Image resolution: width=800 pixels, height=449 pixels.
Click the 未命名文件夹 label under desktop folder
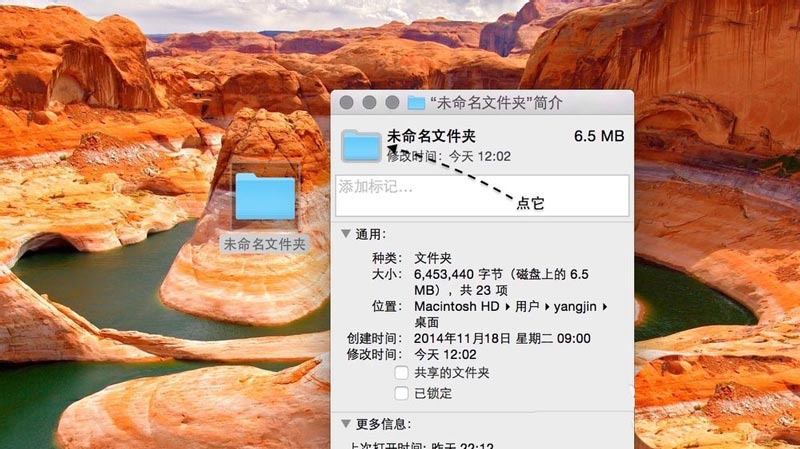(x=265, y=243)
